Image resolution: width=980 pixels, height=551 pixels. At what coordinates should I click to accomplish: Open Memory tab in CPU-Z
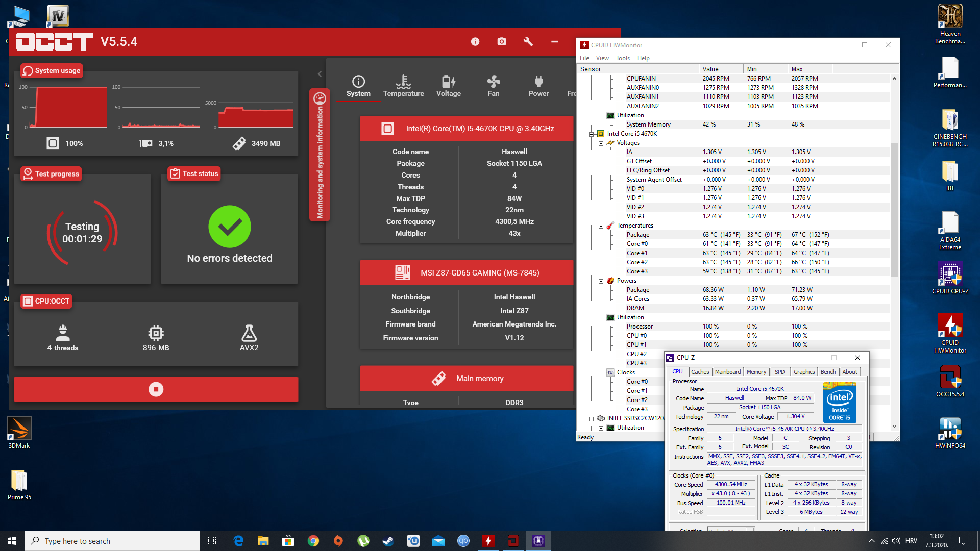click(756, 372)
